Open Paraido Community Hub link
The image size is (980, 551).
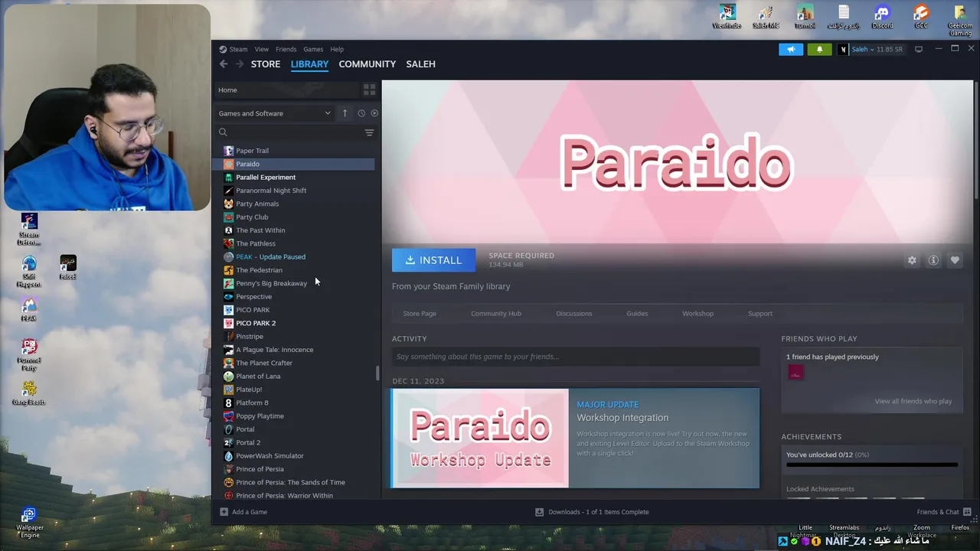click(496, 313)
